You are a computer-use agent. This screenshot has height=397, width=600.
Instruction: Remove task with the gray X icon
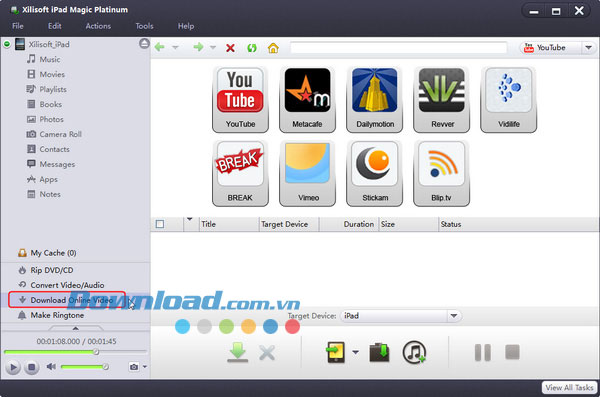pos(267,353)
